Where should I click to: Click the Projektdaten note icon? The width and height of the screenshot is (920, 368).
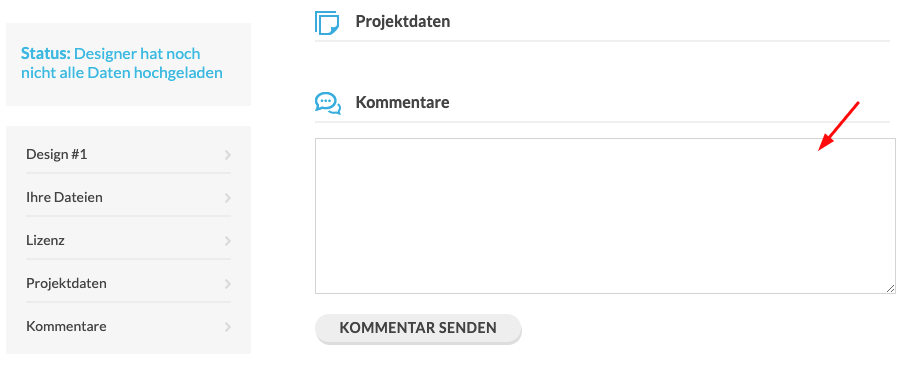327,22
